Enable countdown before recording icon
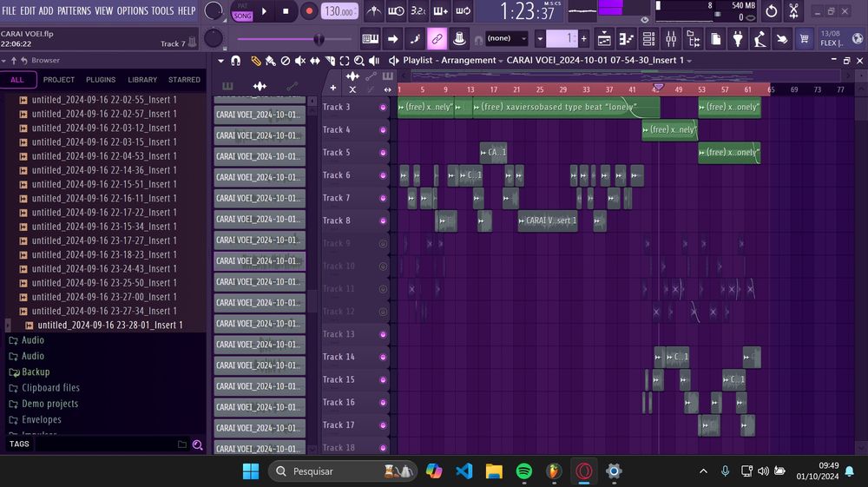 418,11
